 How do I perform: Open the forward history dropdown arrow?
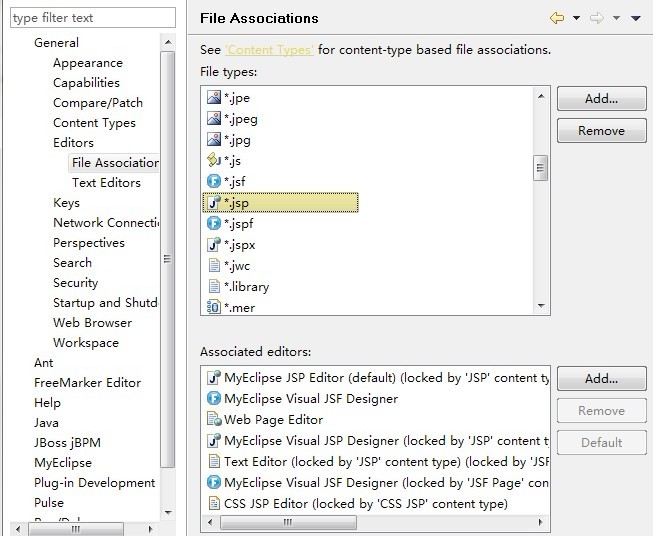tap(616, 18)
